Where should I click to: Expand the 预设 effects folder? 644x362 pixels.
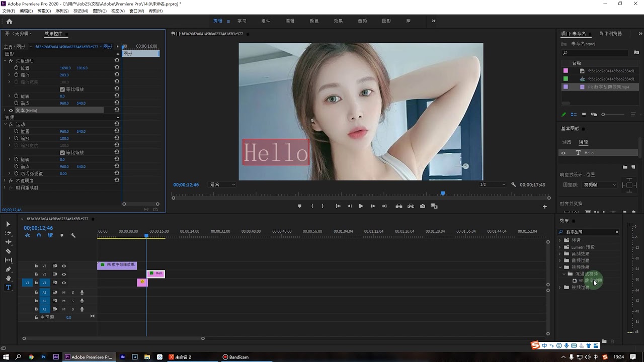click(560, 240)
